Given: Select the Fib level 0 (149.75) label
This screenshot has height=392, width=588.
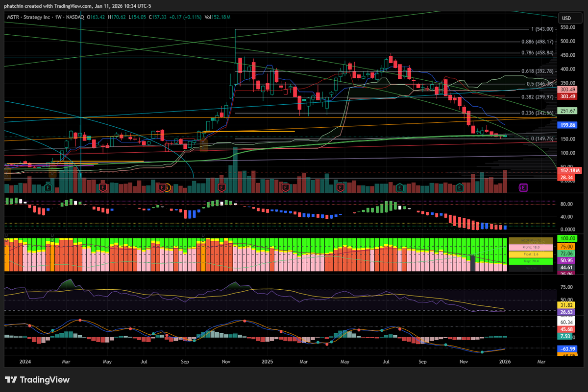Looking at the screenshot, I should (x=542, y=139).
